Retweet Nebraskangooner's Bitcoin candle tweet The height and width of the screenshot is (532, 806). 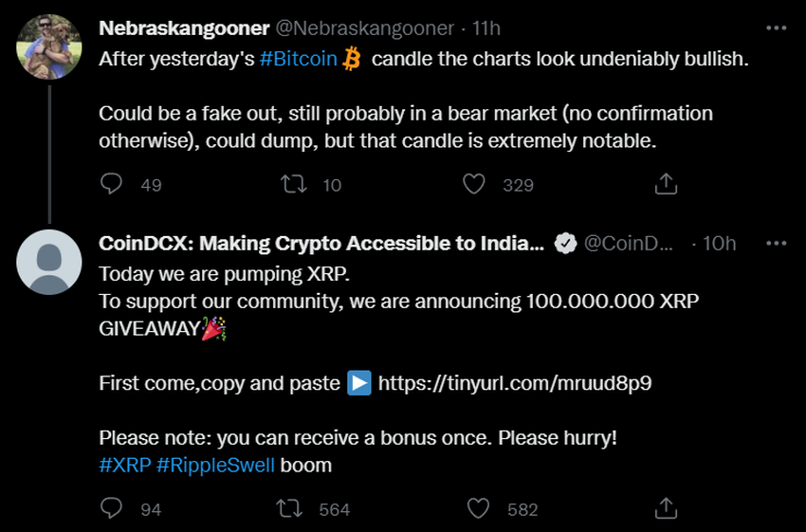pos(295,184)
